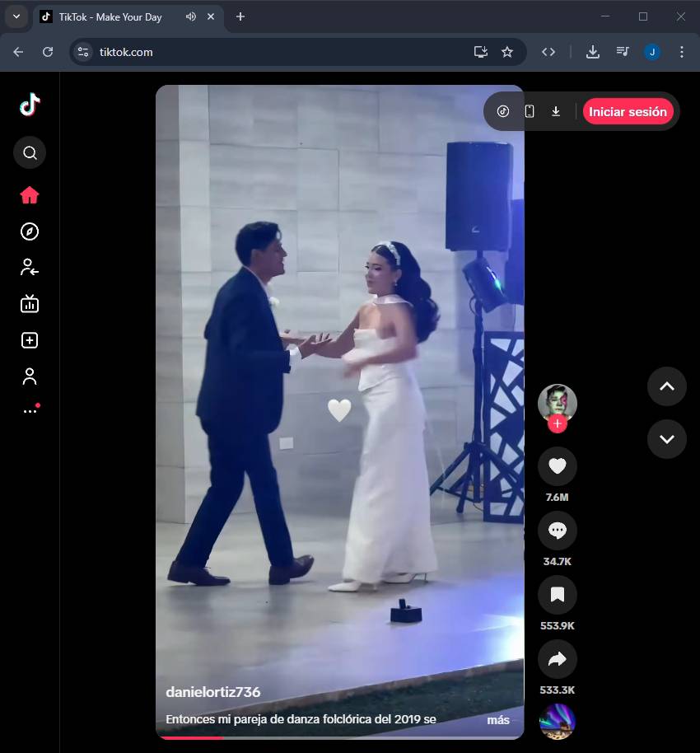Open the search icon in sidebar
This screenshot has height=753, width=700.
(30, 152)
